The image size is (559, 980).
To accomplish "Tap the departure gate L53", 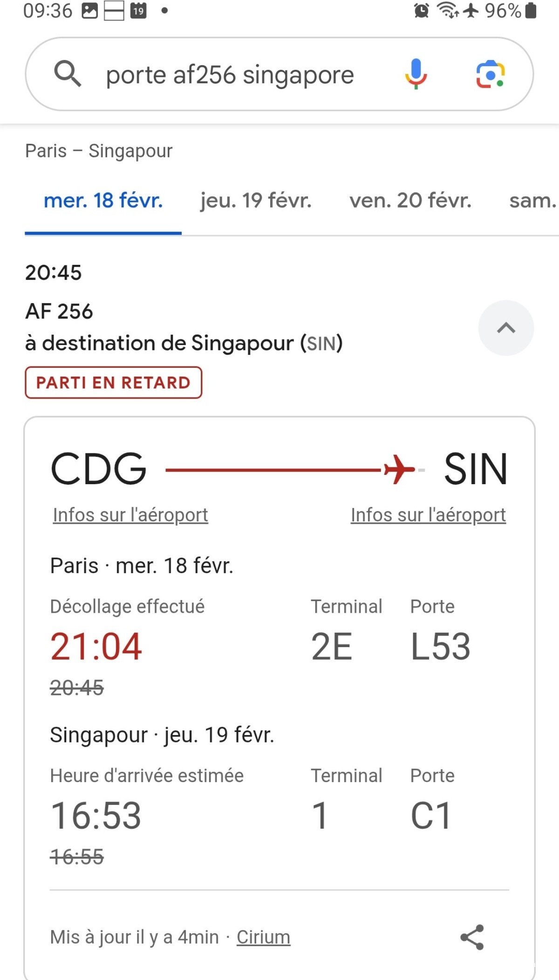I will [440, 646].
